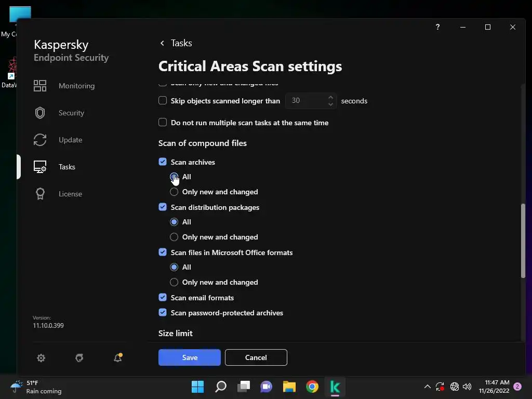This screenshot has height=399, width=532.
Task: Open volume speaker tray icon
Action: (467, 387)
